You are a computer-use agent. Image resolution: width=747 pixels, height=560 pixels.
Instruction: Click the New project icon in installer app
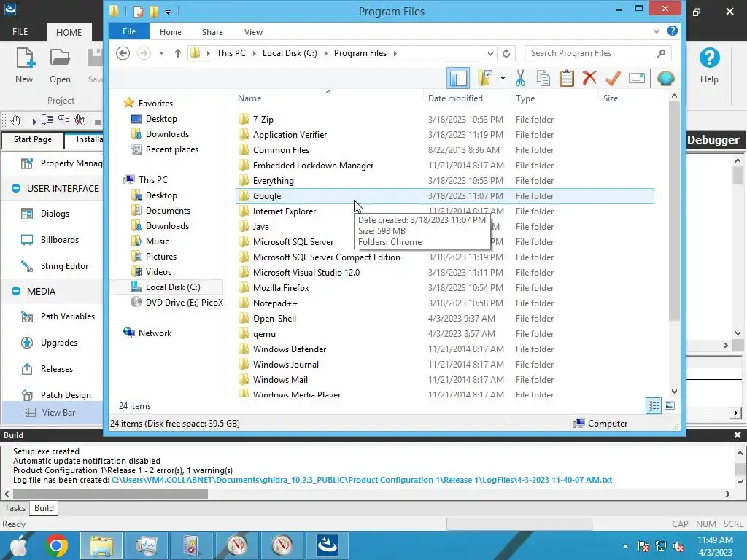click(x=24, y=66)
